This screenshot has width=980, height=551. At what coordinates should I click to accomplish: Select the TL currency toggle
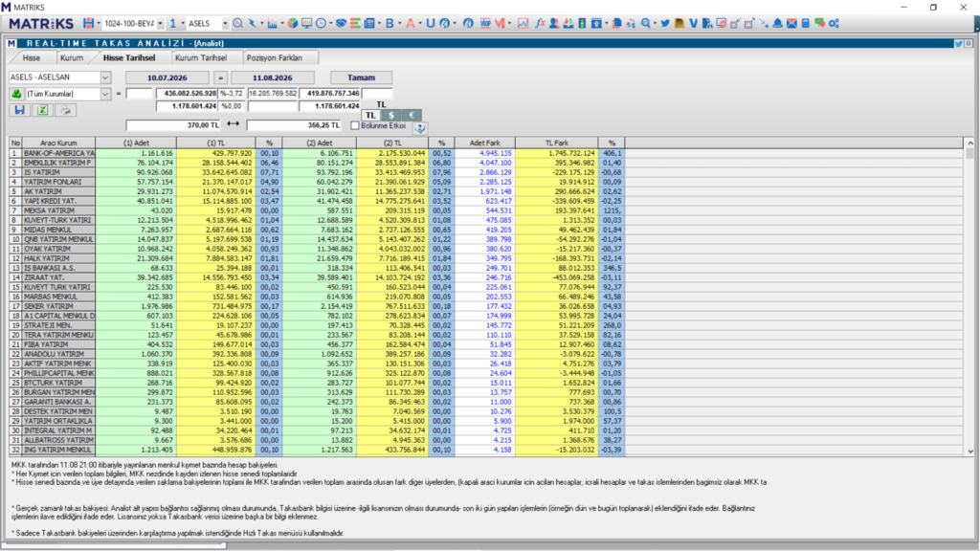pyautogui.click(x=370, y=115)
